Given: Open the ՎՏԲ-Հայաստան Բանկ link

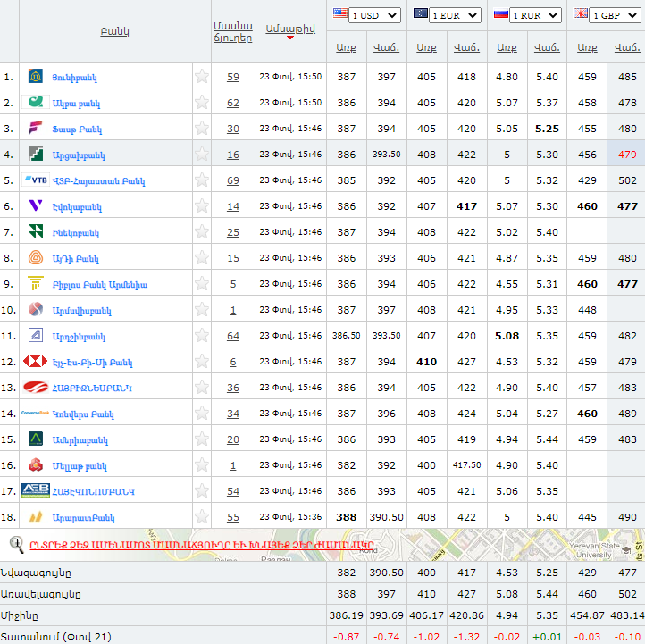Looking at the screenshot, I should 99,181.
